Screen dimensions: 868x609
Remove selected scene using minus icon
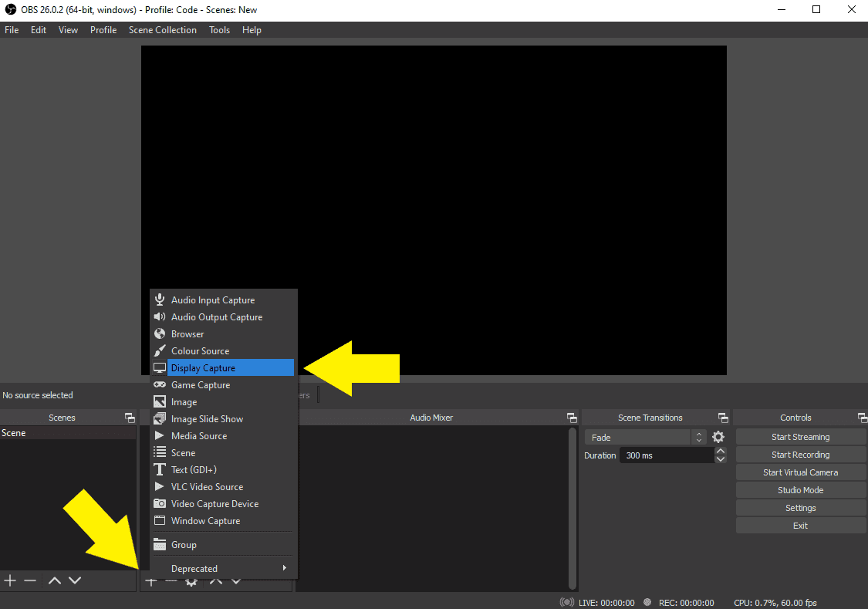30,580
